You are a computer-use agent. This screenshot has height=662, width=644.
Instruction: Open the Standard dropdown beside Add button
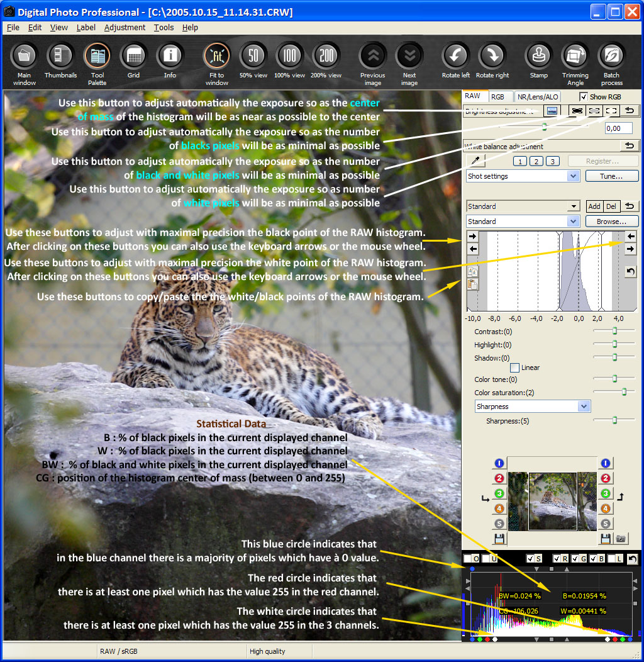point(523,206)
